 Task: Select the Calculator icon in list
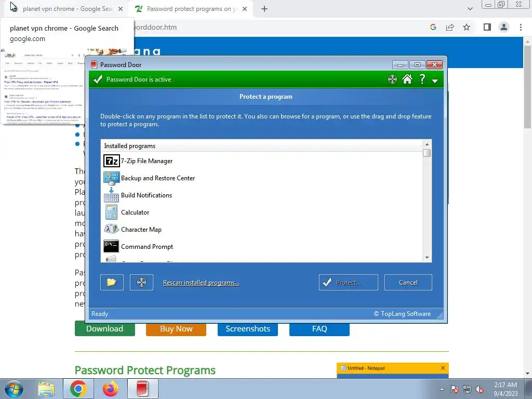[x=111, y=212]
